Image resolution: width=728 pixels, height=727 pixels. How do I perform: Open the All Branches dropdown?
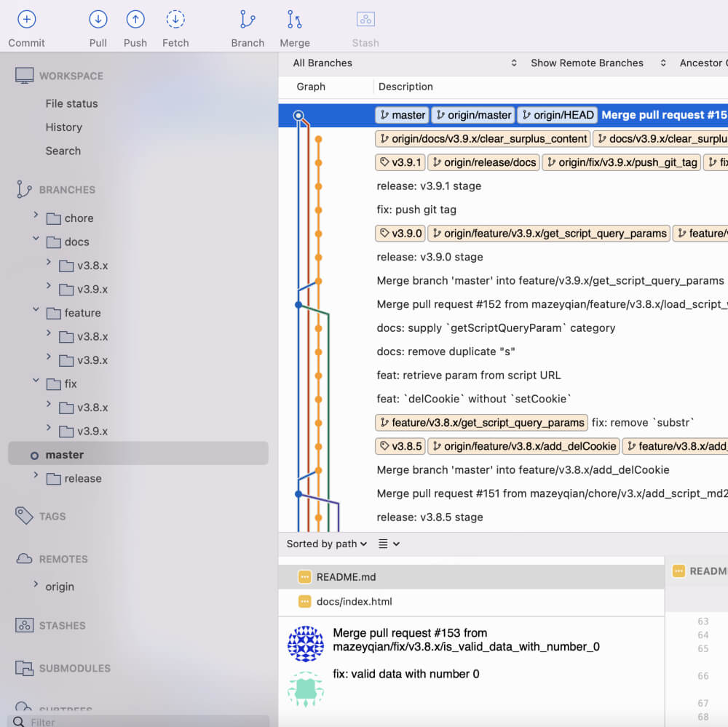click(x=323, y=63)
